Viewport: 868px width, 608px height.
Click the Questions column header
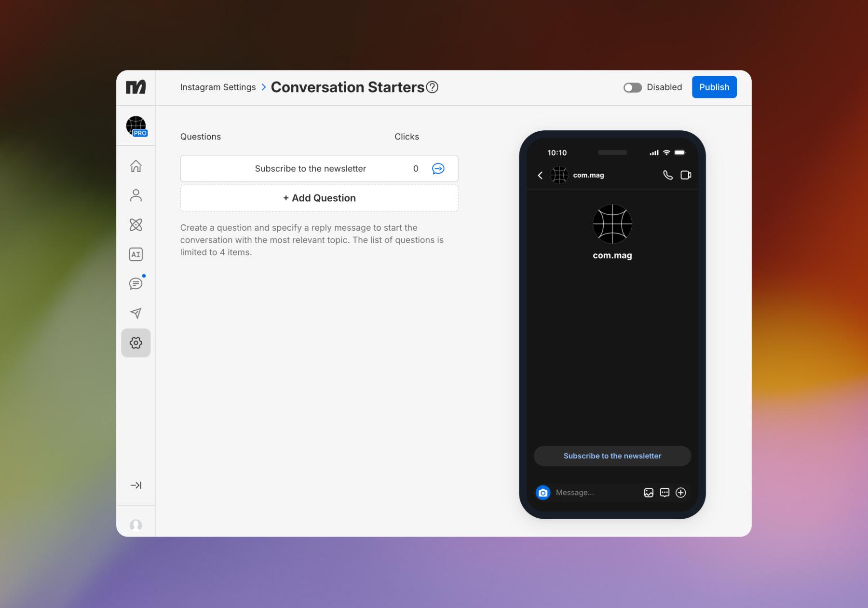pos(201,137)
